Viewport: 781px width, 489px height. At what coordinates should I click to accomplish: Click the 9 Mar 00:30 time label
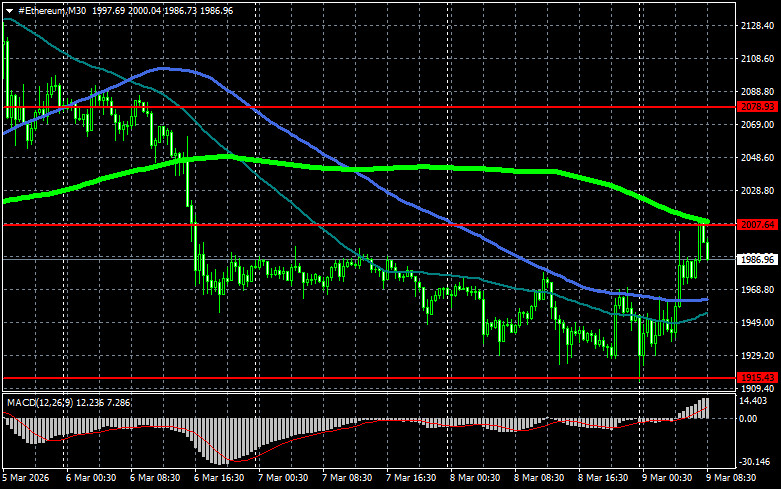click(x=667, y=478)
